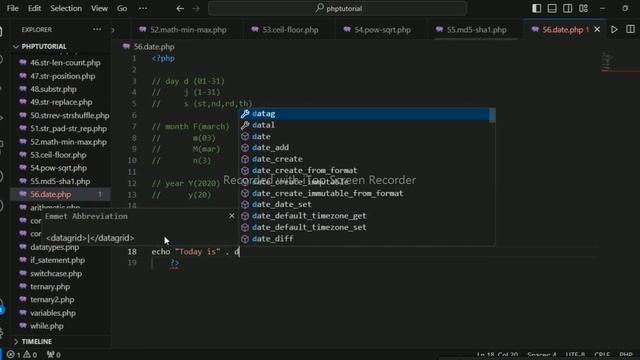Viewport: 640px width, 360px height.
Task: Open the customize layout icon
Action: pos(583,8)
